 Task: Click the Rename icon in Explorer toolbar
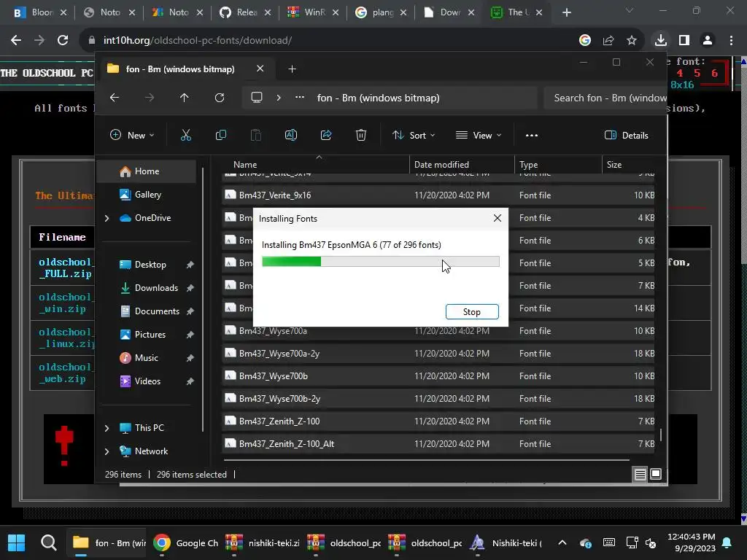[291, 135]
